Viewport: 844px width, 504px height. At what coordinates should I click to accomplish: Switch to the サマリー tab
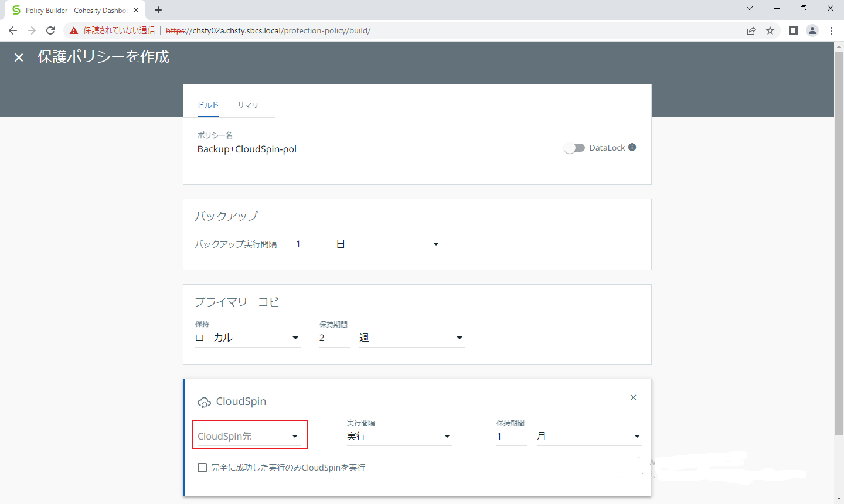[x=251, y=105]
